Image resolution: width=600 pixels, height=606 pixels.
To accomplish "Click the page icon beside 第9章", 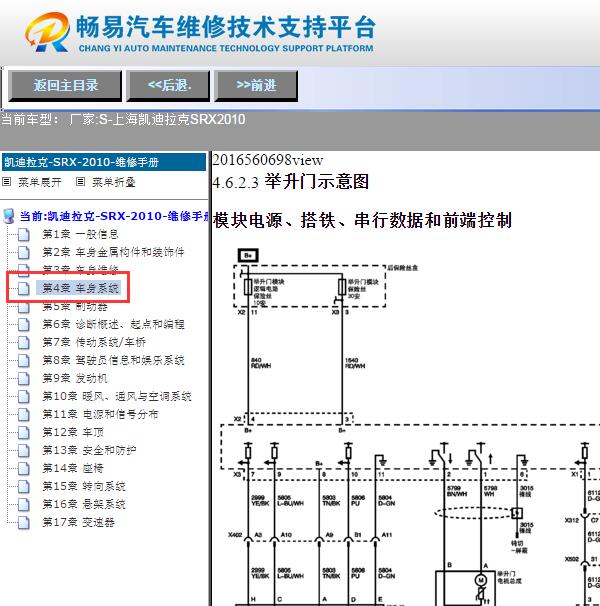I will pyautogui.click(x=24, y=378).
